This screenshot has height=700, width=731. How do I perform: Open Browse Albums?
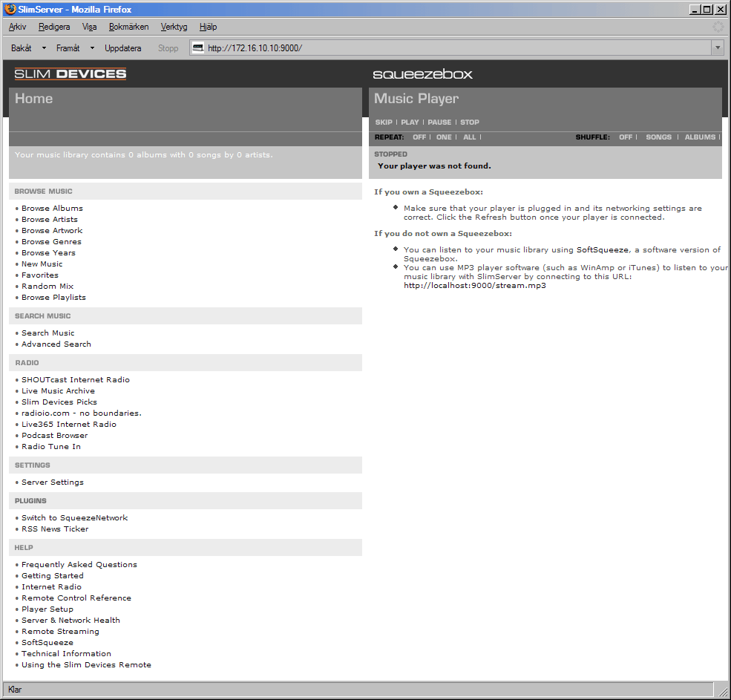point(52,208)
